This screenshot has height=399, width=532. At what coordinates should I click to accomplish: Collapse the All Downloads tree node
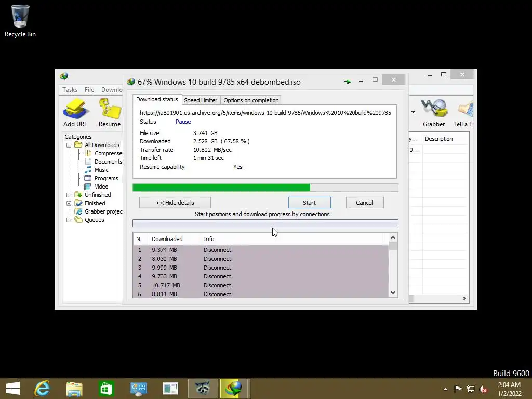pos(69,145)
